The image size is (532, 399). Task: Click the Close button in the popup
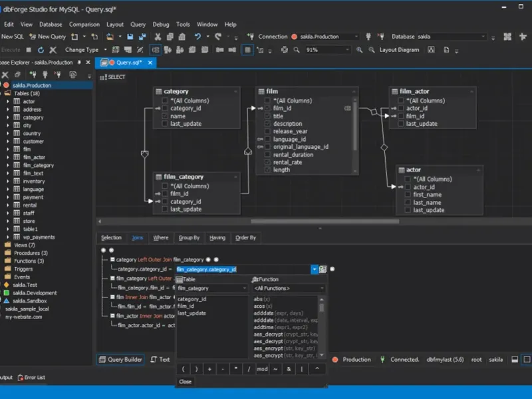pos(186,382)
